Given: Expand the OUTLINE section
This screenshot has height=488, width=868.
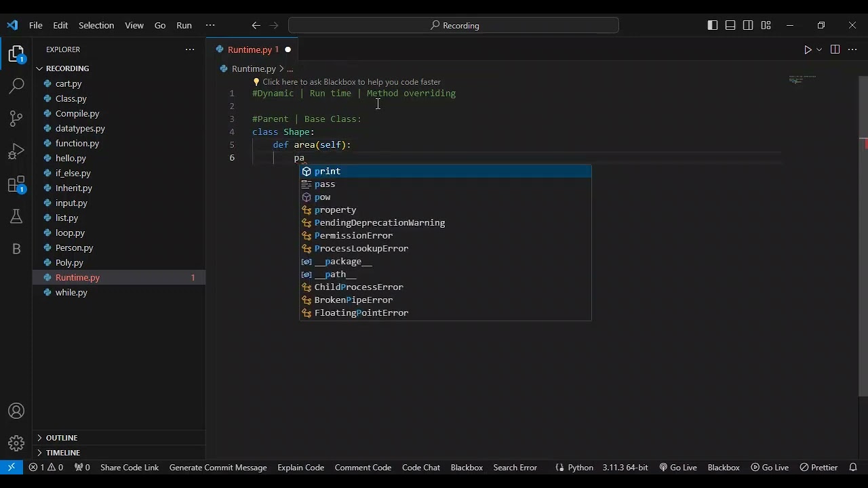Looking at the screenshot, I should (x=119, y=438).
